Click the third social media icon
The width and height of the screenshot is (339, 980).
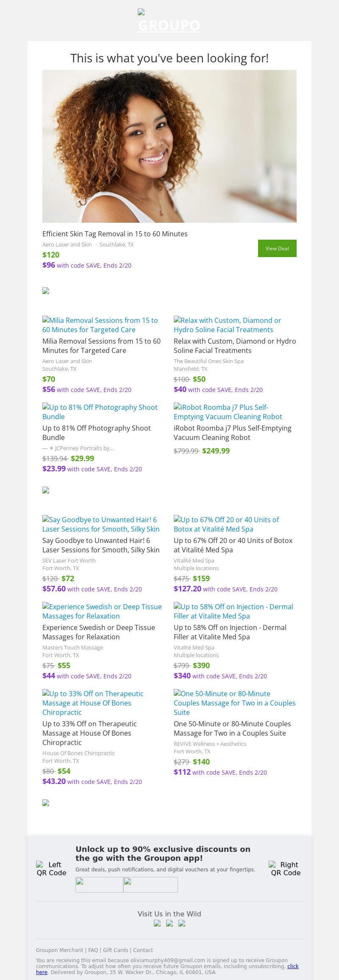point(182,923)
